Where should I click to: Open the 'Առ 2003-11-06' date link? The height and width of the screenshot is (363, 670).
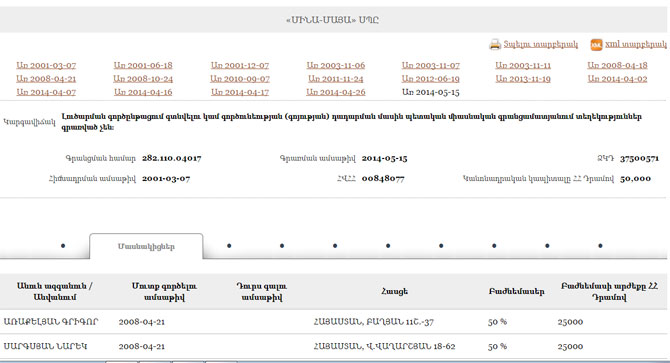point(336,65)
